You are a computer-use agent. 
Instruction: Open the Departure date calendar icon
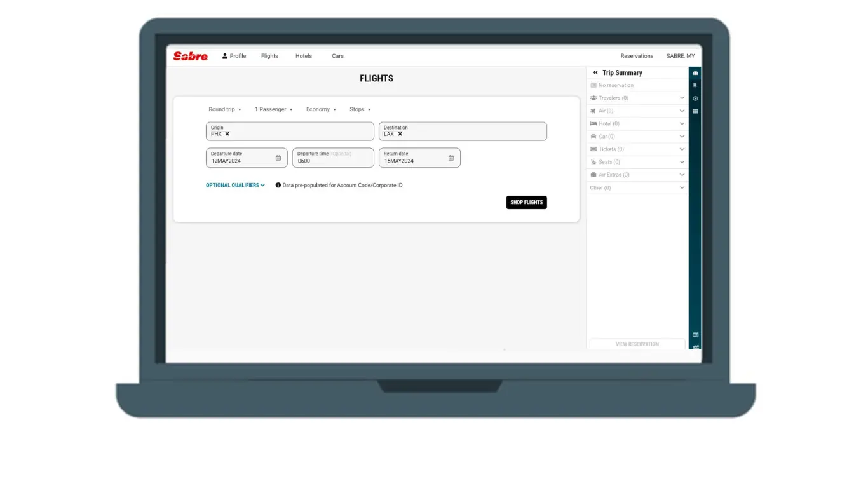[x=278, y=158]
